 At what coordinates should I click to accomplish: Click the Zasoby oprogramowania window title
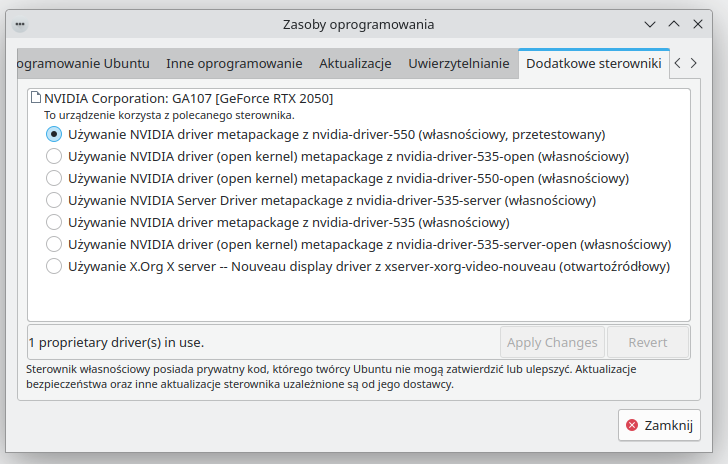(358, 24)
